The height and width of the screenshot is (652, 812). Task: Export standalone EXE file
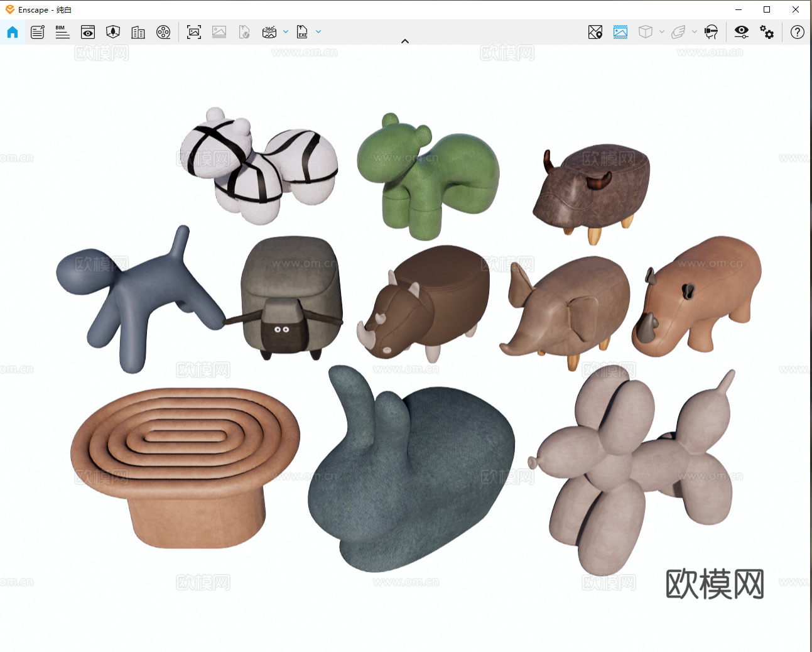(303, 32)
